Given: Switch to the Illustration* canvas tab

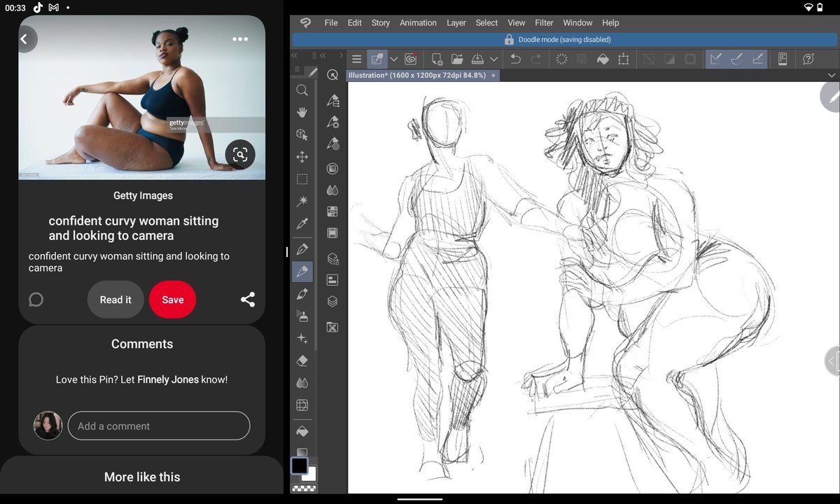Looking at the screenshot, I should [422, 75].
